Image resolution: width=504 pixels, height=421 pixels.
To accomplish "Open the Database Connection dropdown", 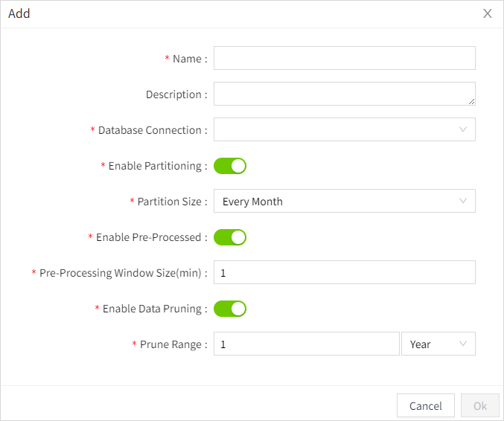I will (336, 129).
